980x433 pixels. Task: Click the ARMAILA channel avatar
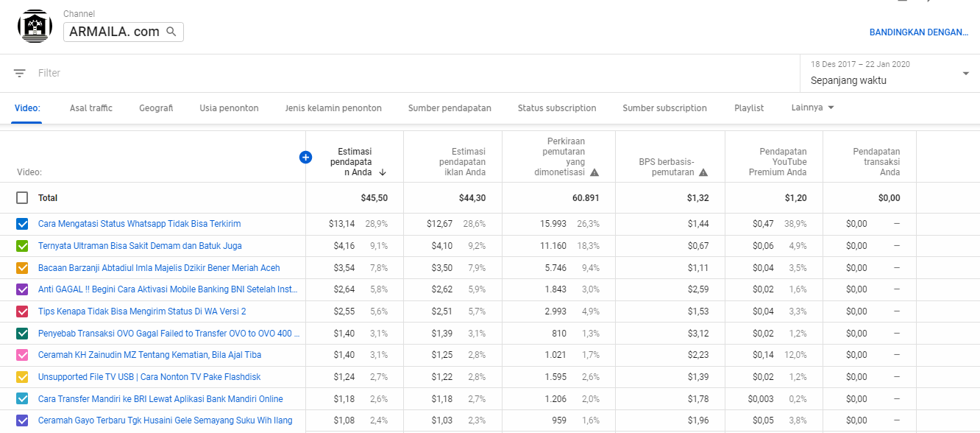(34, 24)
